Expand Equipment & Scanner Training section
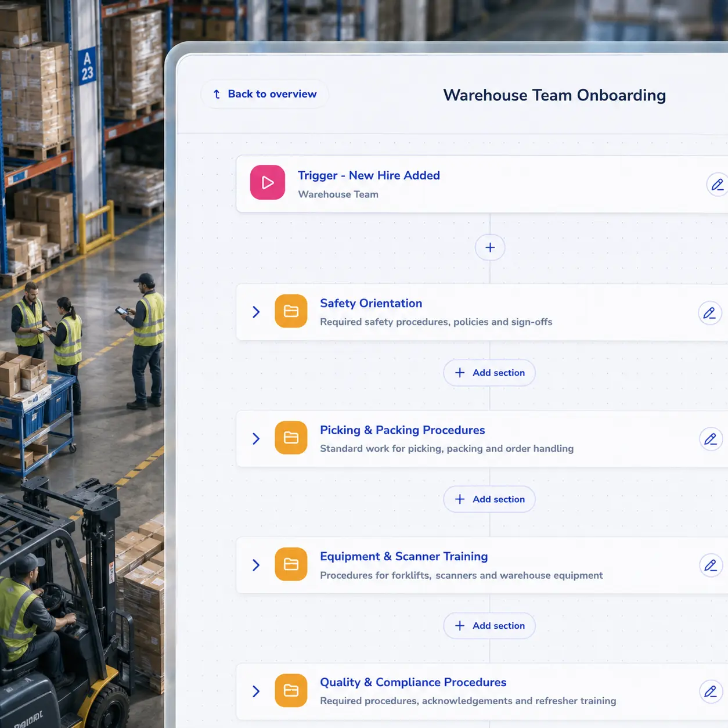This screenshot has width=728, height=728. pos(256,565)
